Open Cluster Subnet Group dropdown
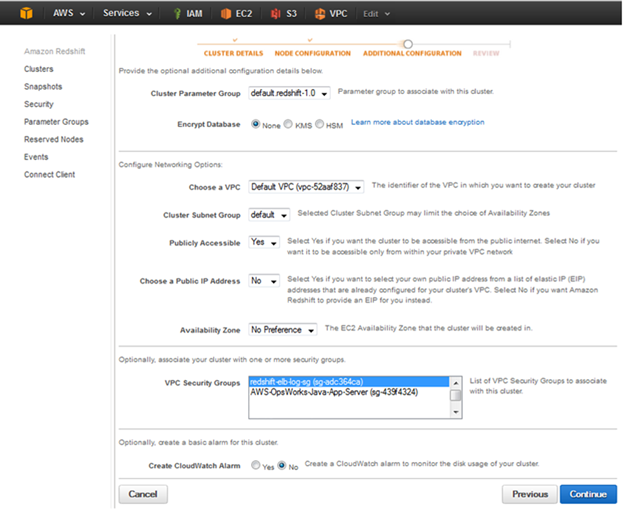Screen dimensions: 623x509 tap(269, 215)
